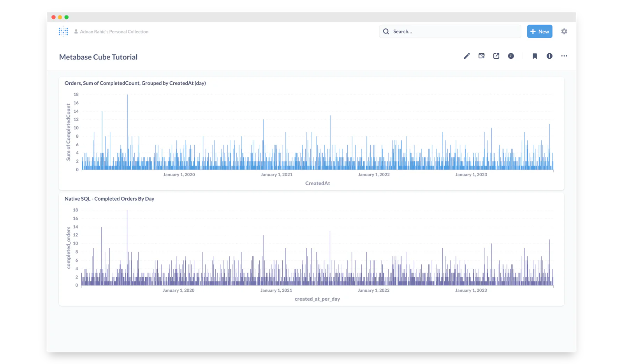This screenshot has height=364, width=623.
Task: Open the dashboard subscriptions mail icon
Action: point(481,56)
